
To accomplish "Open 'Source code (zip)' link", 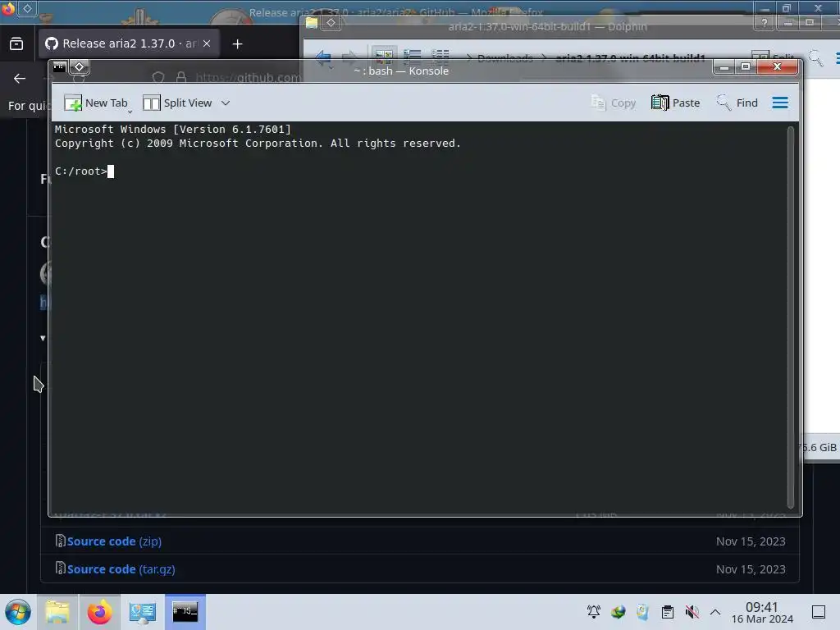I will click(114, 541).
